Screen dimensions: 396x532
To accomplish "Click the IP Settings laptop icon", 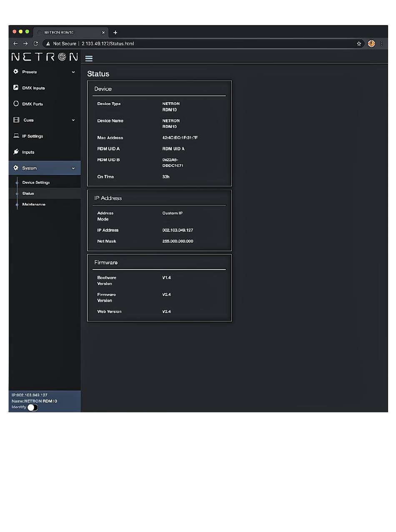I will click(x=16, y=136).
